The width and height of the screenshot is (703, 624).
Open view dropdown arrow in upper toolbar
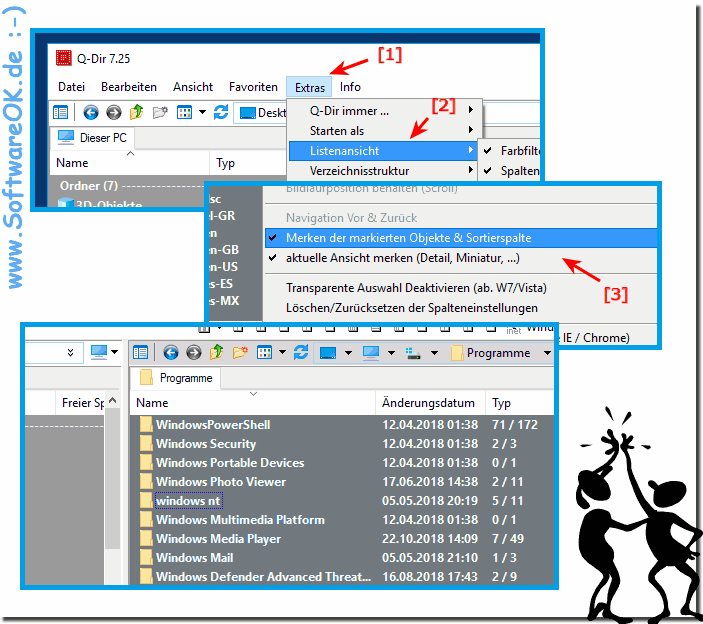[x=202, y=112]
